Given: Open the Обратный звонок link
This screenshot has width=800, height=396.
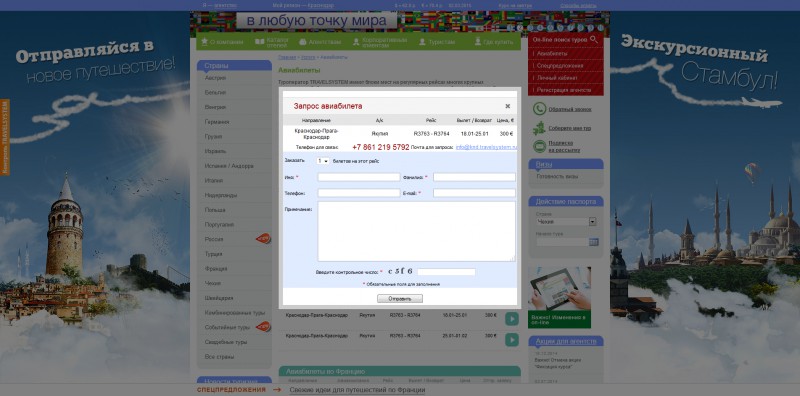Looking at the screenshot, I should coord(570,109).
